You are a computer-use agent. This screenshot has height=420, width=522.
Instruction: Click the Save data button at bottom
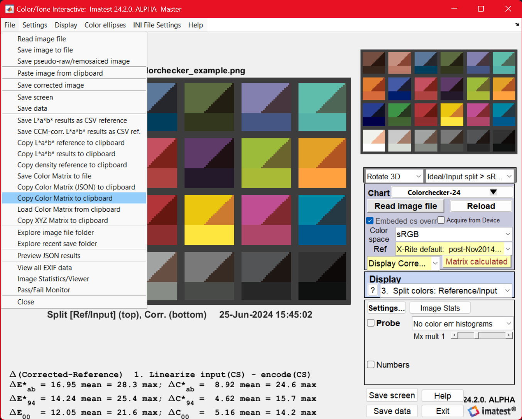click(392, 411)
